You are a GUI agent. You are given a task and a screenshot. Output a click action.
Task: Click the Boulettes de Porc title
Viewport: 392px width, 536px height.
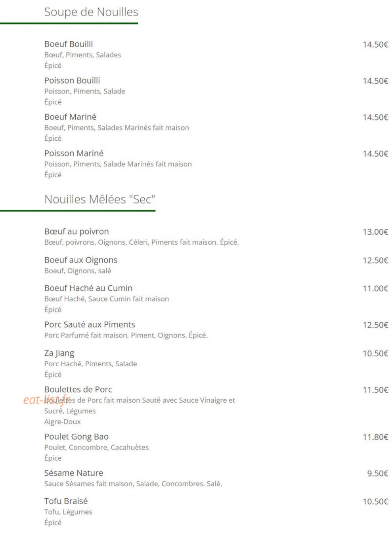click(78, 390)
